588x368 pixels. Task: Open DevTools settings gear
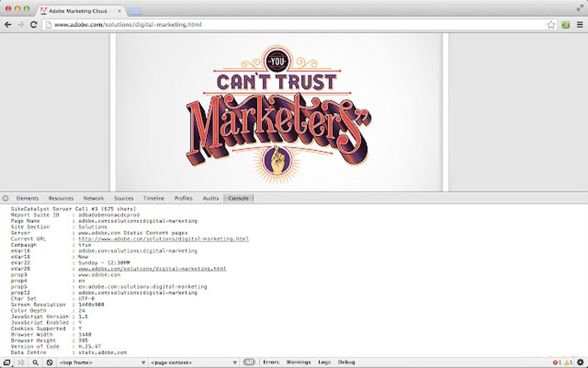[x=580, y=362]
